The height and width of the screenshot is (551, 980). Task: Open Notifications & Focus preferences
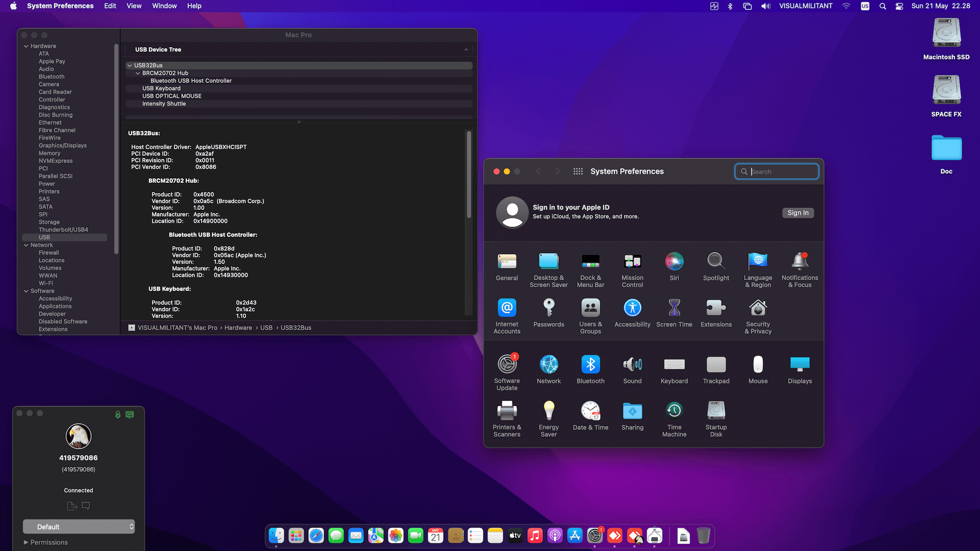pos(800,270)
